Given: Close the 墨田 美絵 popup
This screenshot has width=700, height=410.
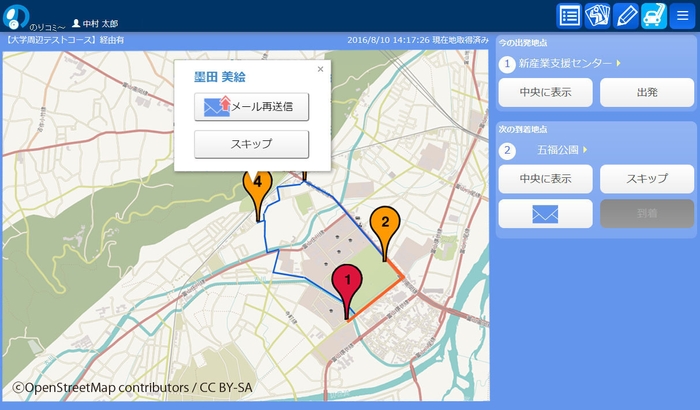Looking at the screenshot, I should click(320, 69).
